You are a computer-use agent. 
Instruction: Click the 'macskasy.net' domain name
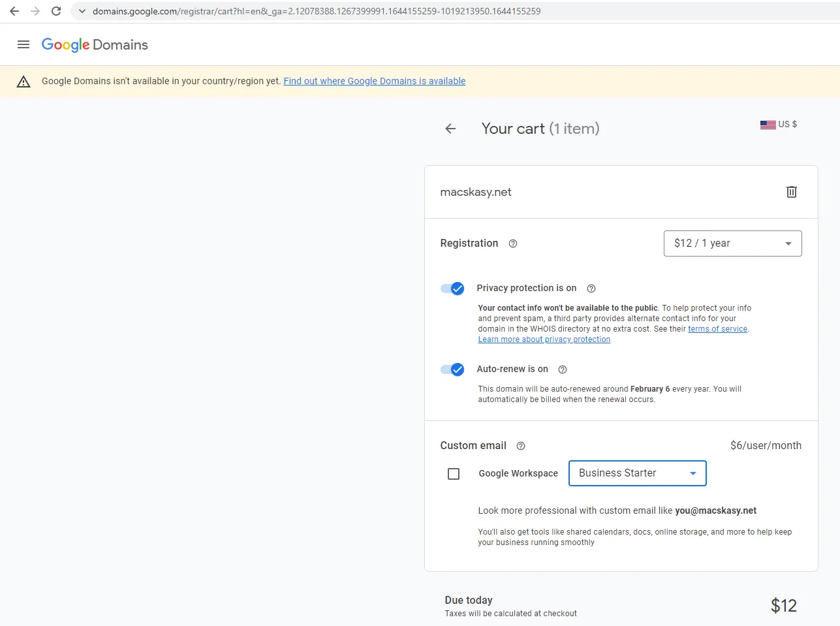point(476,192)
